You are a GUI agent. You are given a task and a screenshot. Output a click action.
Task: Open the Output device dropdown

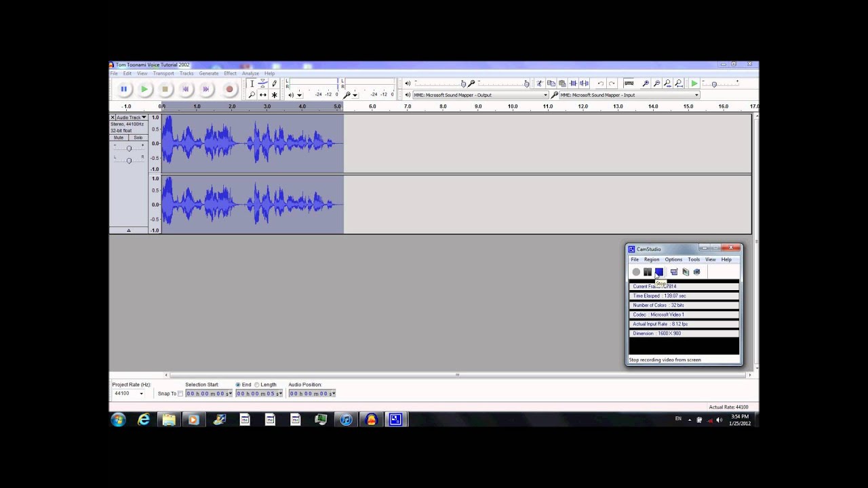[x=480, y=95]
